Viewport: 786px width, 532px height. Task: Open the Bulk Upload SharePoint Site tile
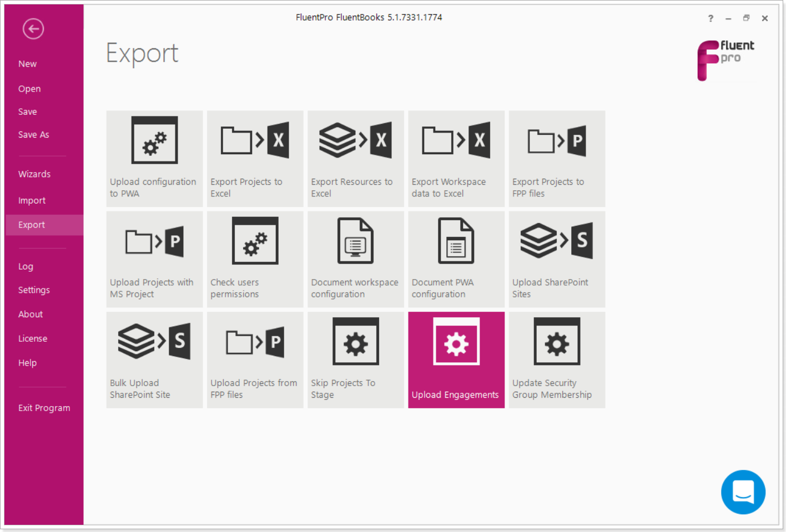tap(154, 360)
